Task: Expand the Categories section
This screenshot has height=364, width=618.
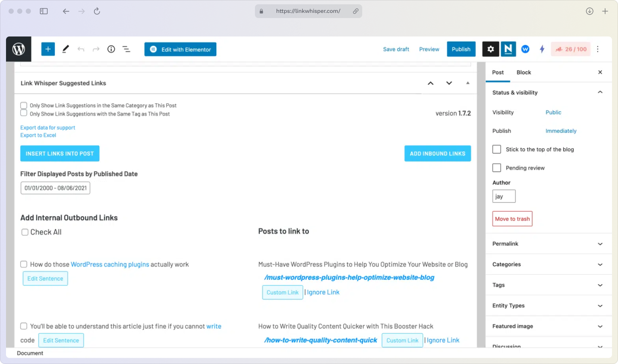Action: [548, 264]
